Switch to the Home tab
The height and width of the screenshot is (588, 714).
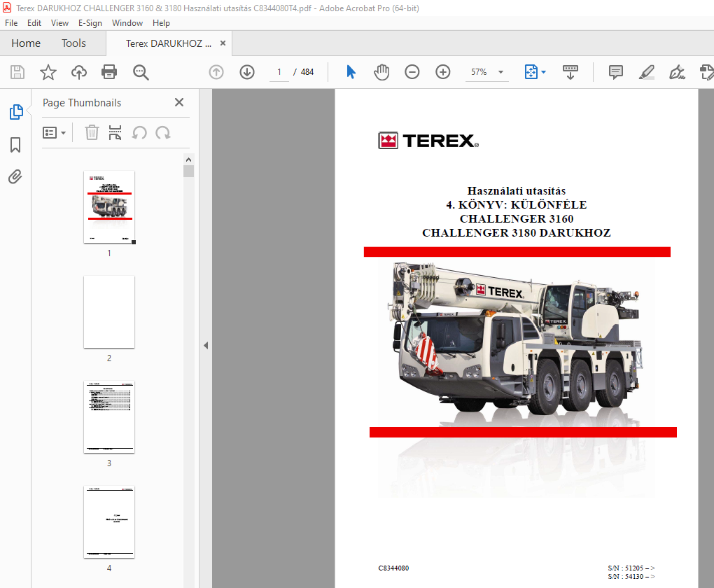pos(26,43)
